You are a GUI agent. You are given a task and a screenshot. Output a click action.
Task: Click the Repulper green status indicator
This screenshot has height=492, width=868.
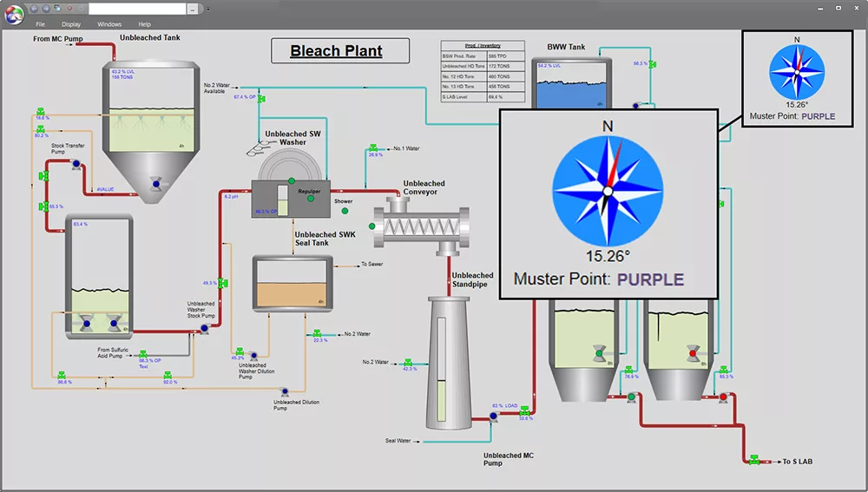pyautogui.click(x=311, y=198)
